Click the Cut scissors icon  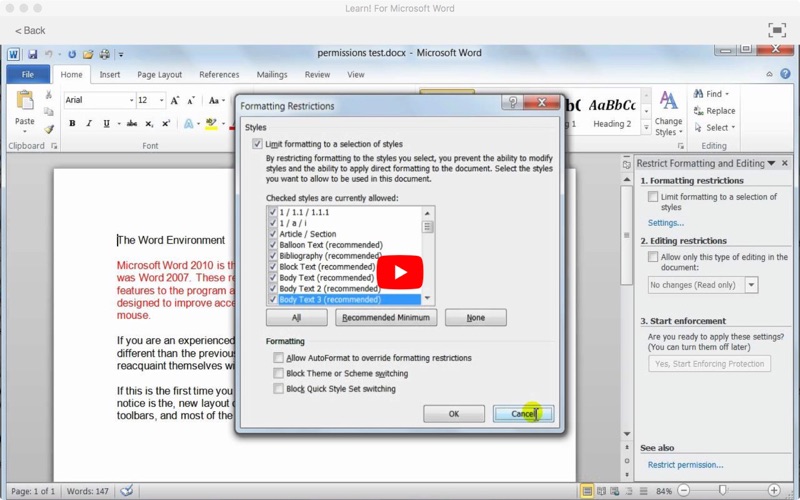(48, 94)
